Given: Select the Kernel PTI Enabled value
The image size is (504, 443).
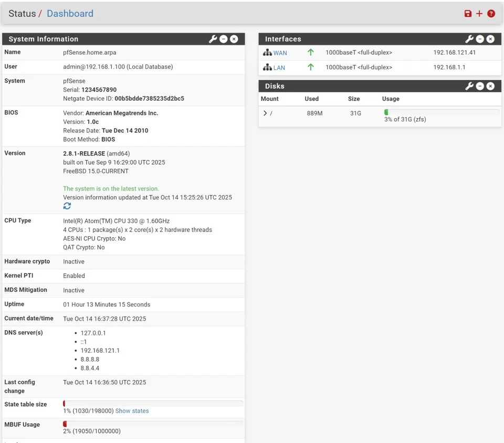Looking at the screenshot, I should tap(74, 276).
